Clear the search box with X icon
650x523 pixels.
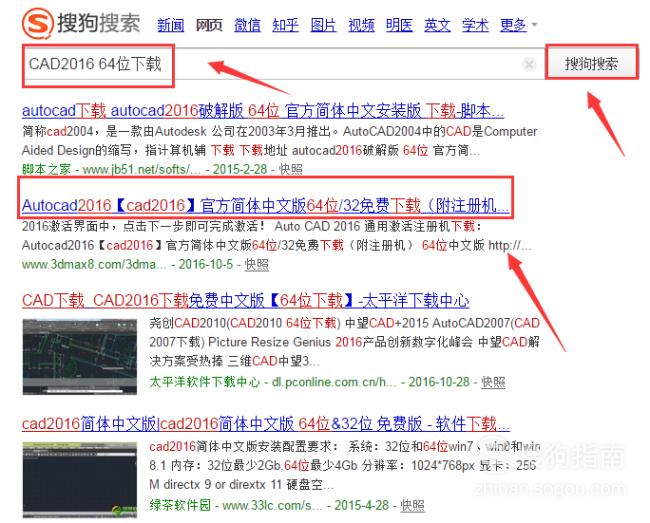(529, 64)
